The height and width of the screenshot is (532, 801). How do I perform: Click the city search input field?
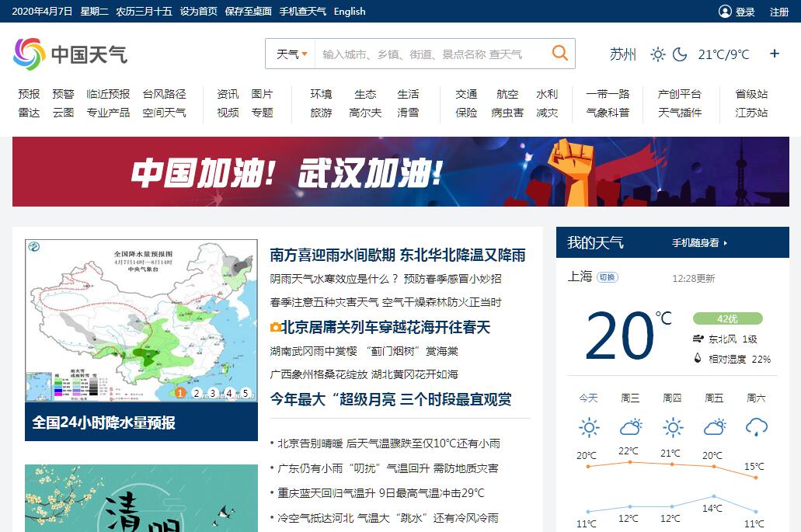pos(431,54)
